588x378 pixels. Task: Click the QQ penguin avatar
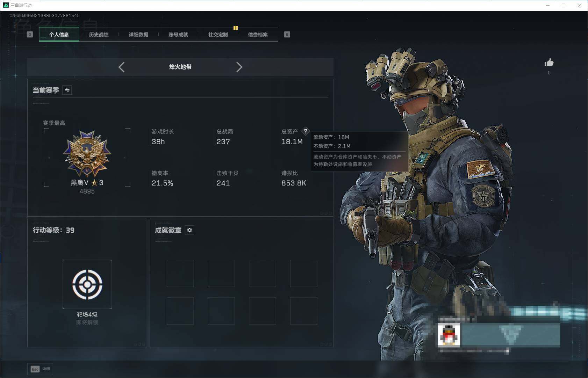click(449, 335)
